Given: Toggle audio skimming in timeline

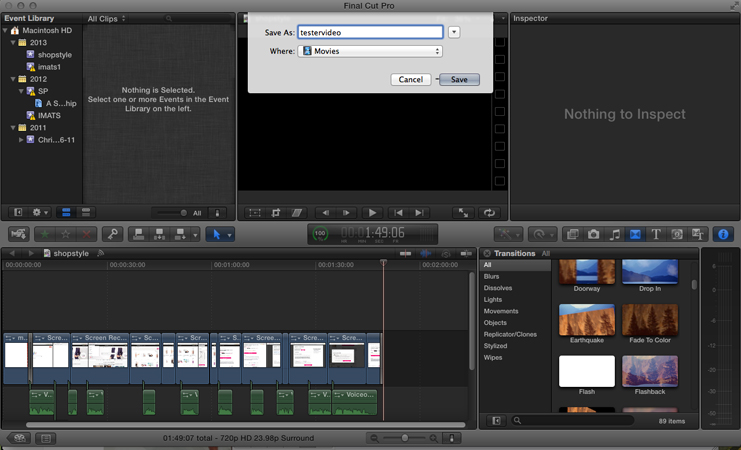Looking at the screenshot, I should click(x=425, y=254).
